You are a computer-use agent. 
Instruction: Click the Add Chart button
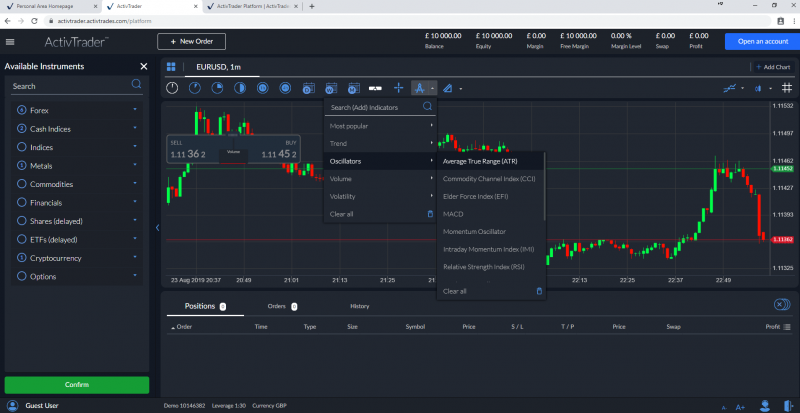click(x=773, y=67)
